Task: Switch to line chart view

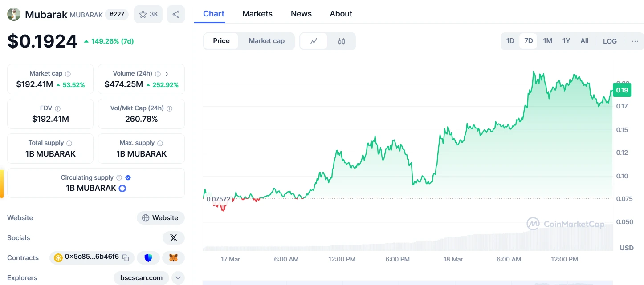Action: (314, 41)
